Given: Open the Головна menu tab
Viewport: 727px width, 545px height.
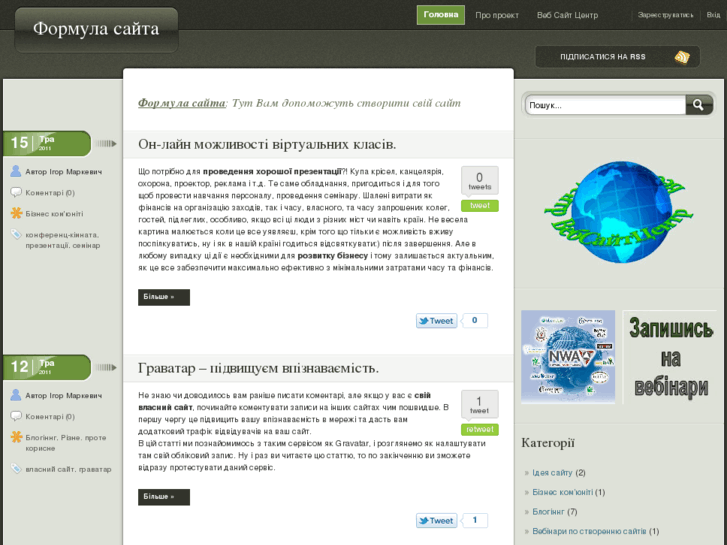Looking at the screenshot, I should (440, 15).
